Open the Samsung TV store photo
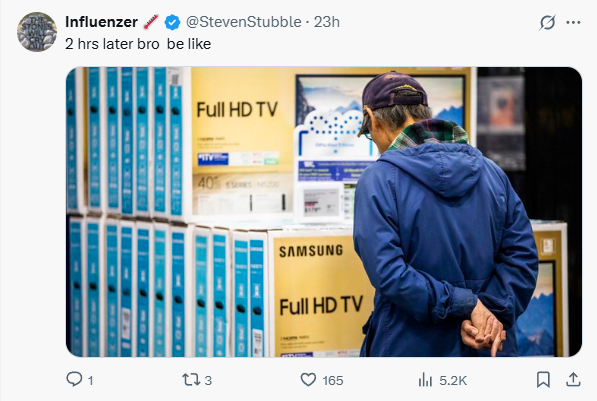Image resolution: width=597 pixels, height=401 pixels. 324,212
